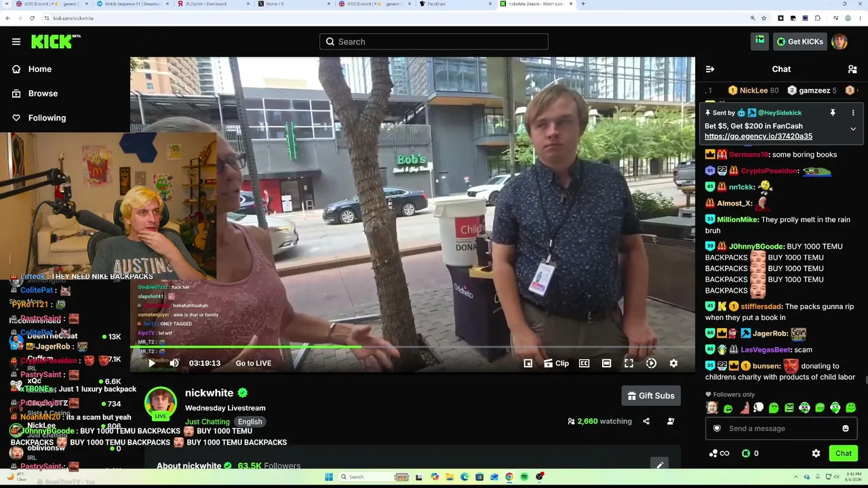
Task: Open File Explorer from the taskbar
Action: point(450,477)
